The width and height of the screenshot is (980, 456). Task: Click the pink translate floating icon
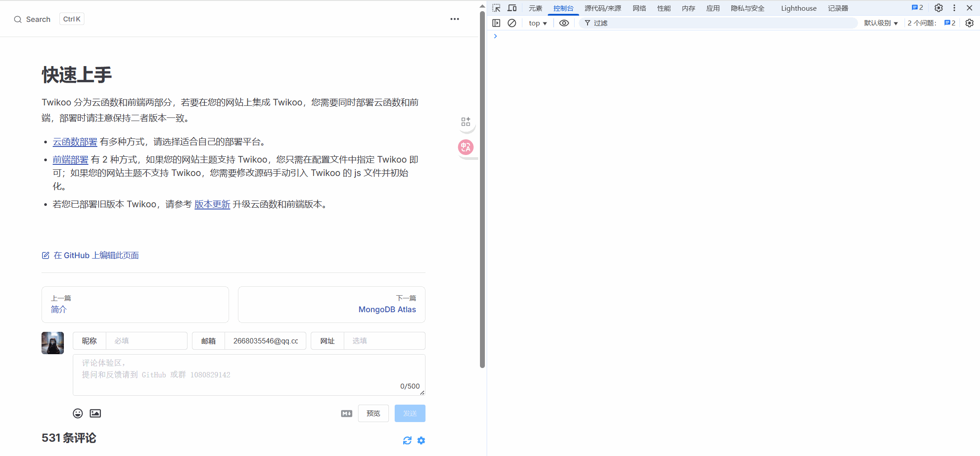pyautogui.click(x=466, y=147)
